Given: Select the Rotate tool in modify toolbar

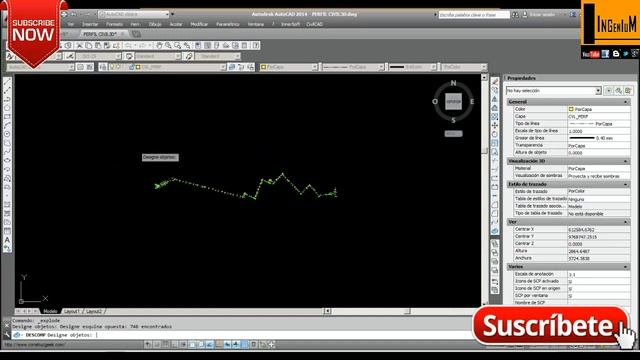Looking at the screenshot, I should (495, 134).
